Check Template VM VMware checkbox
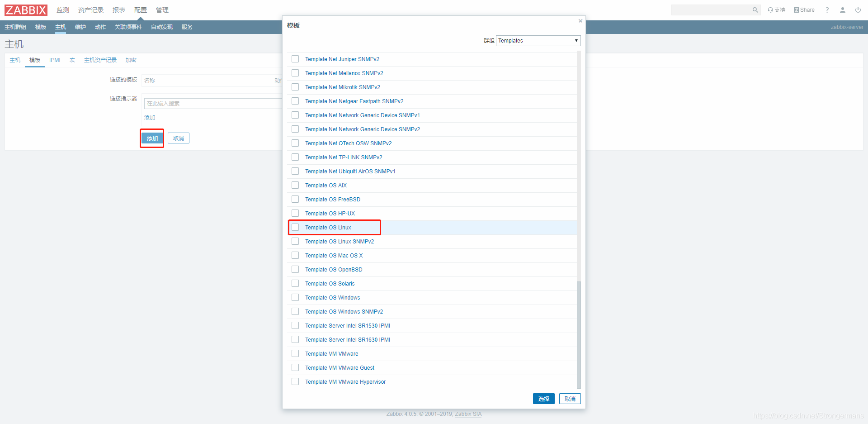Screen dimensions: 868x424 pyautogui.click(x=295, y=353)
